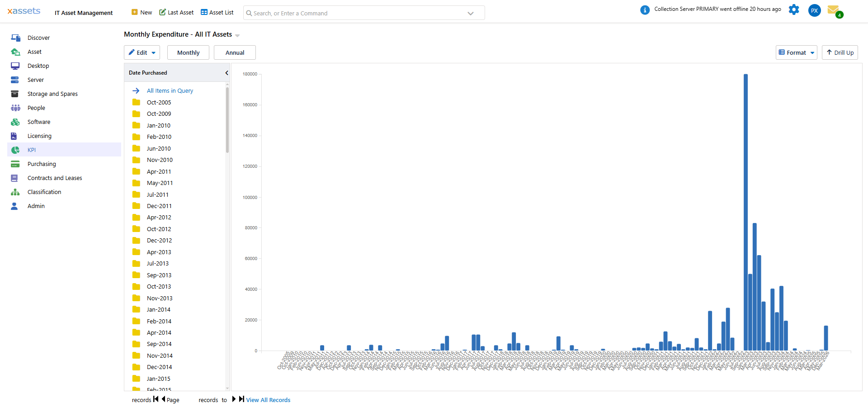Switch the chart to Monthly view
Viewport: 868px width, 412px height.
click(x=188, y=52)
